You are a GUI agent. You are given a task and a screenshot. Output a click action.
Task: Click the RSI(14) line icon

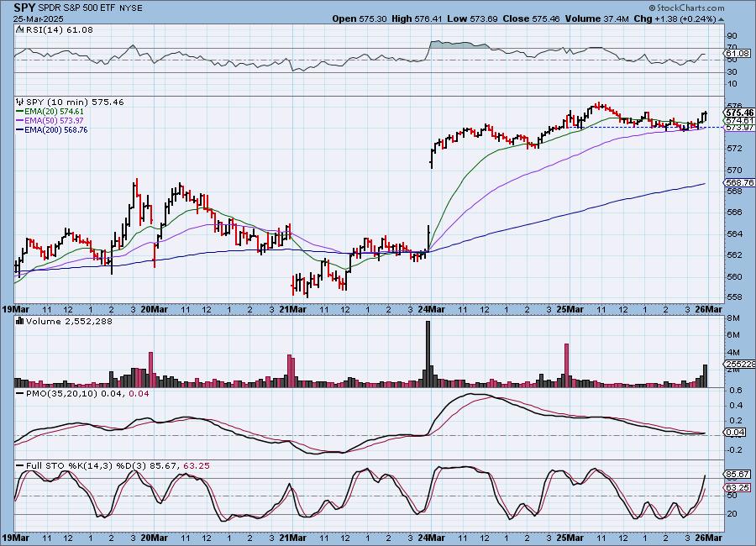[x=20, y=29]
